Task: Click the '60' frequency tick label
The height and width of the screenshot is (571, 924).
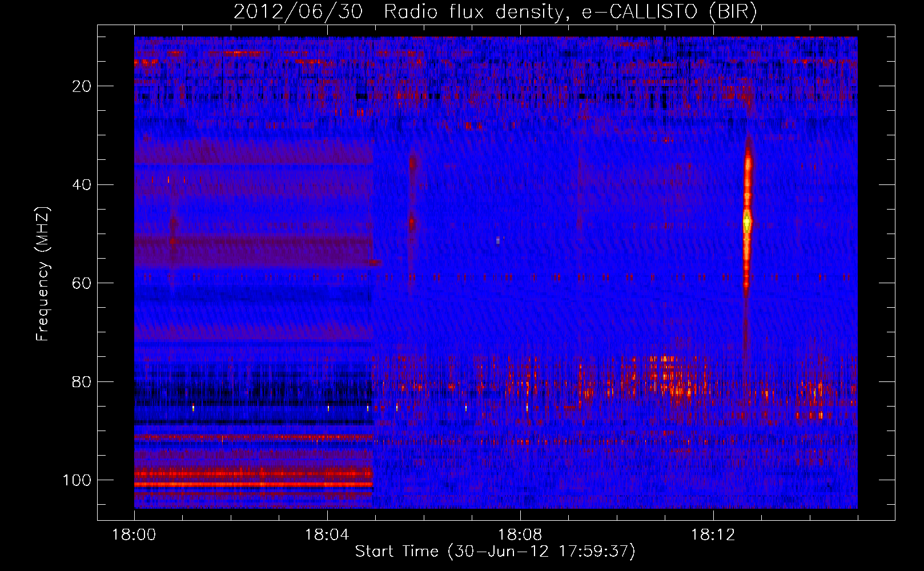Action: click(x=82, y=283)
